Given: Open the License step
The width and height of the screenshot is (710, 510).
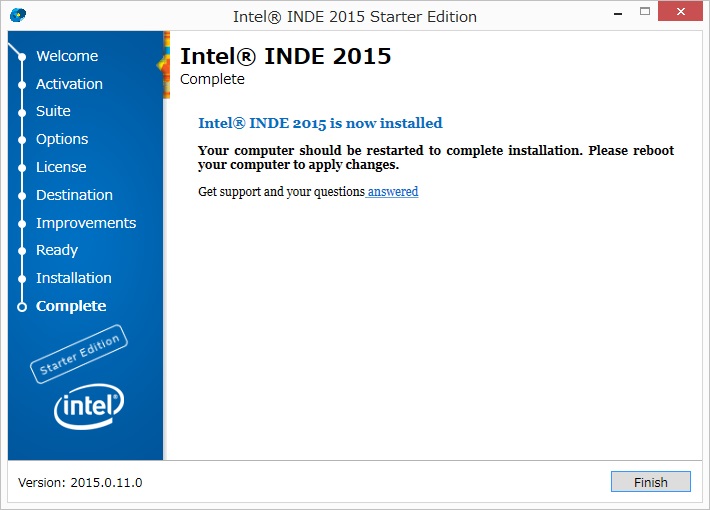Looking at the screenshot, I should tap(61, 167).
